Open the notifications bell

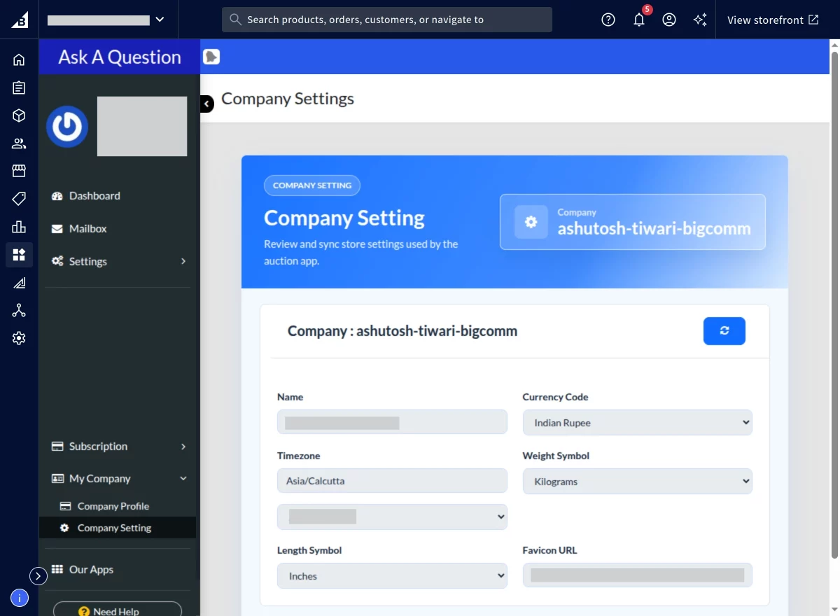(x=639, y=20)
